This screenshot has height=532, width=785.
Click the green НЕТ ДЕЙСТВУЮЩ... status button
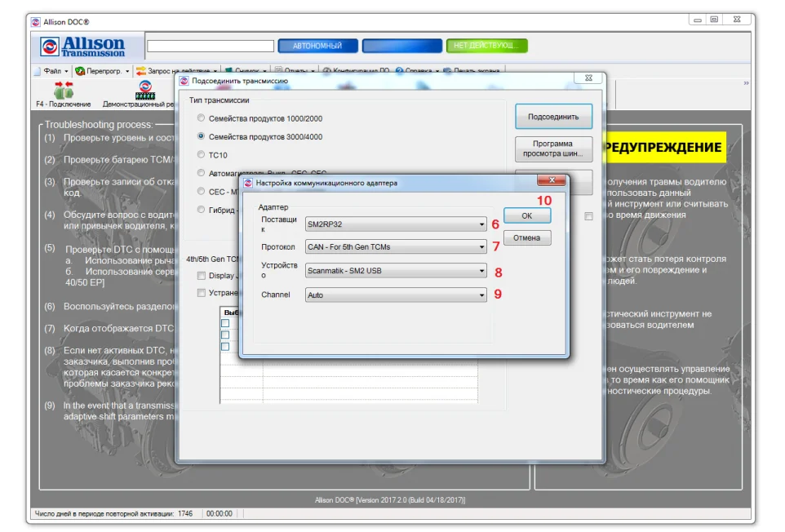click(486, 46)
